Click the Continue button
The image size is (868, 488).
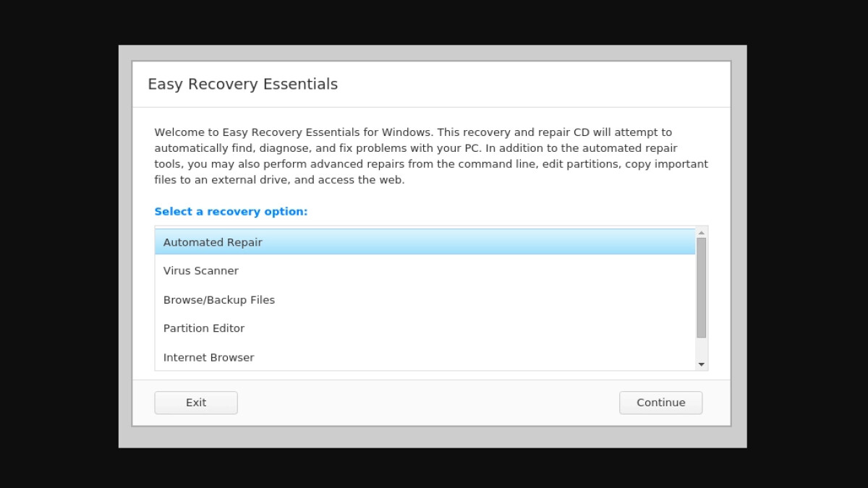(x=660, y=403)
